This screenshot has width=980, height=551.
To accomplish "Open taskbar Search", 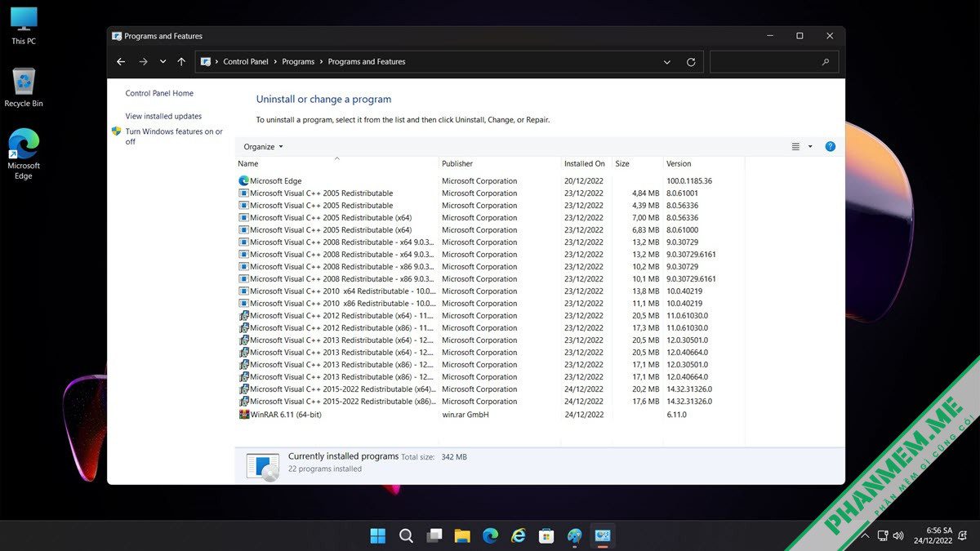I will pos(406,535).
